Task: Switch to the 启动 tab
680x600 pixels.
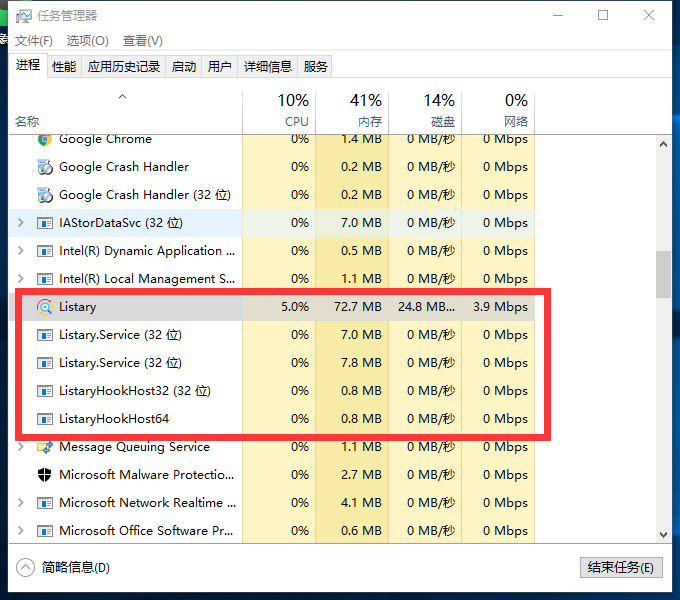Action: (x=184, y=67)
